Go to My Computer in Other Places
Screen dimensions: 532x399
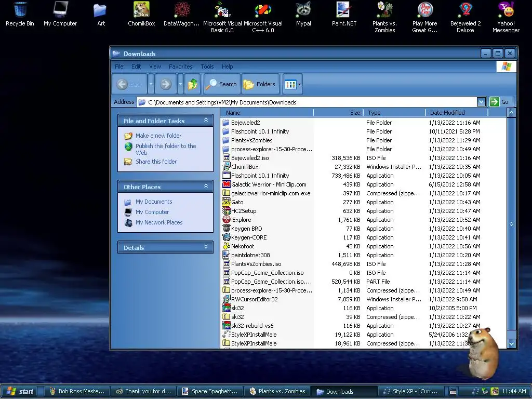coord(152,212)
